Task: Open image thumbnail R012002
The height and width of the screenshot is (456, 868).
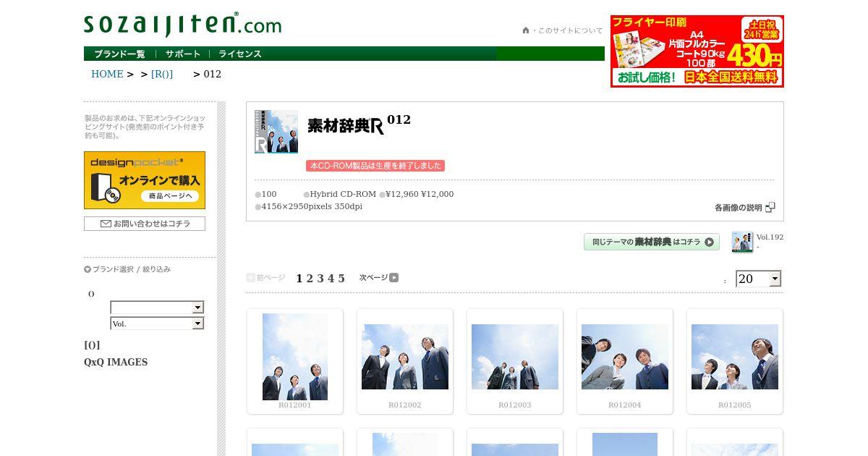Action: (405, 357)
